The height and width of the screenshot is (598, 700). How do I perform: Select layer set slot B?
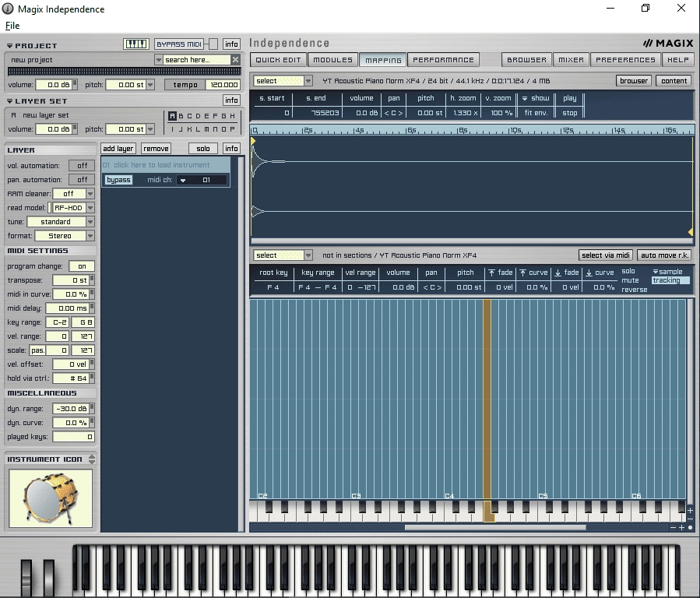pos(181,116)
